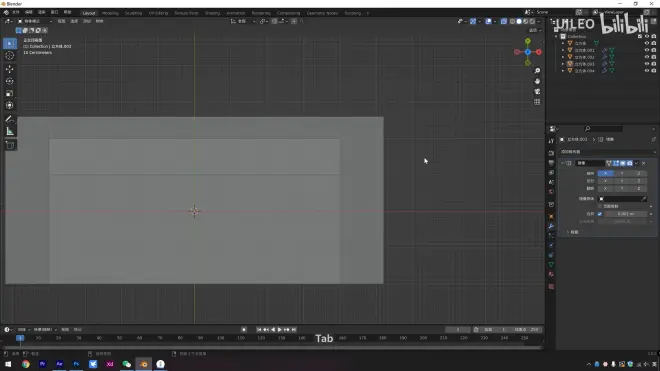Switch to the Geometry Nodes workspace tab
660x371 pixels.
click(x=322, y=13)
